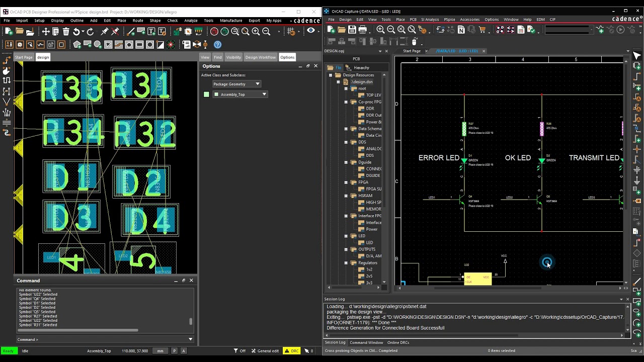Viewport: 644px width, 362px height.
Task: Switch to the Start Page tab in PCB Designer
Action: click(24, 57)
